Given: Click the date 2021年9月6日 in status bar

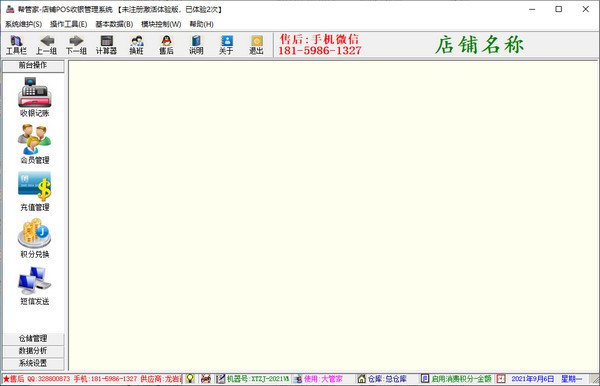Looking at the screenshot, I should coord(533,379).
